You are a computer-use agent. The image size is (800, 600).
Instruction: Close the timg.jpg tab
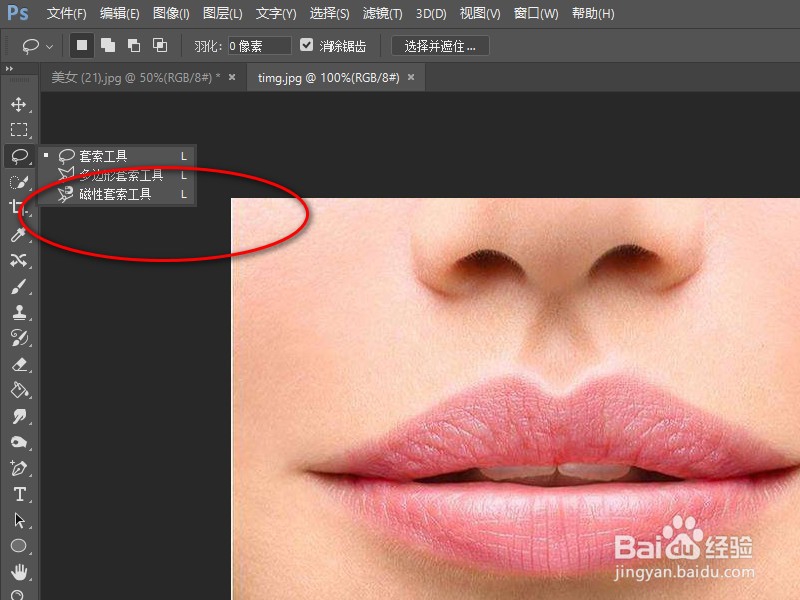point(411,77)
